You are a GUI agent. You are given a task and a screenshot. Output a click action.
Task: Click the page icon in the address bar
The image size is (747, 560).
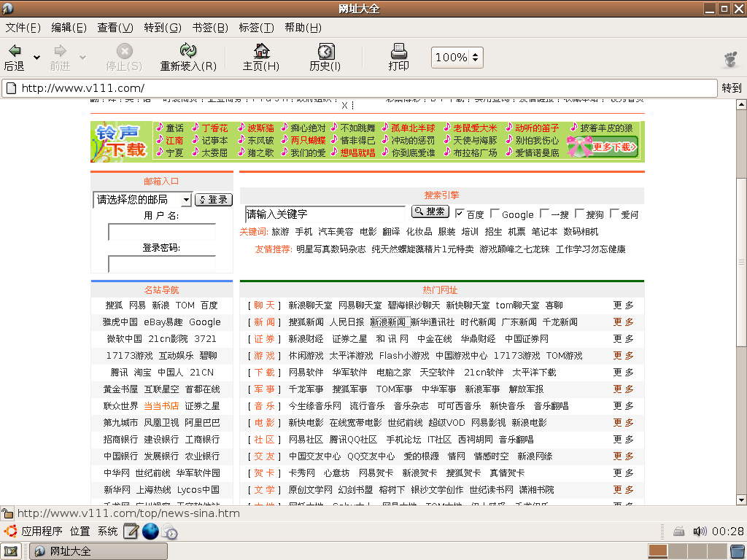click(11, 88)
